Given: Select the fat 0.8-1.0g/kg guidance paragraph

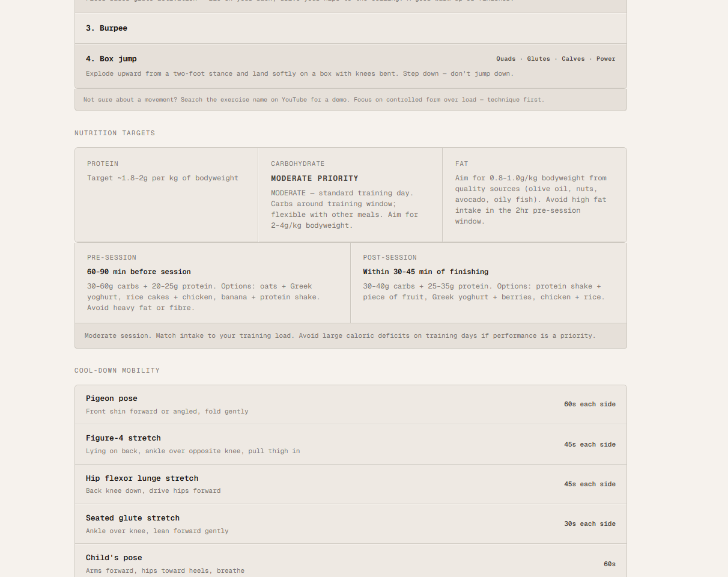Looking at the screenshot, I should [x=531, y=200].
